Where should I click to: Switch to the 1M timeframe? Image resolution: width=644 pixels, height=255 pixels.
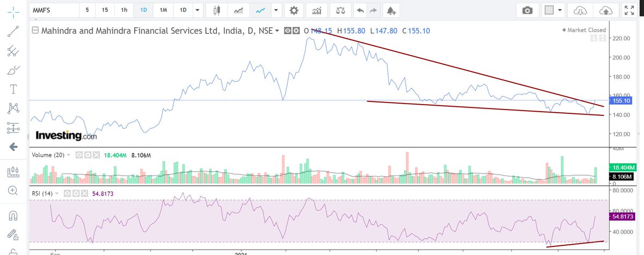click(x=163, y=10)
